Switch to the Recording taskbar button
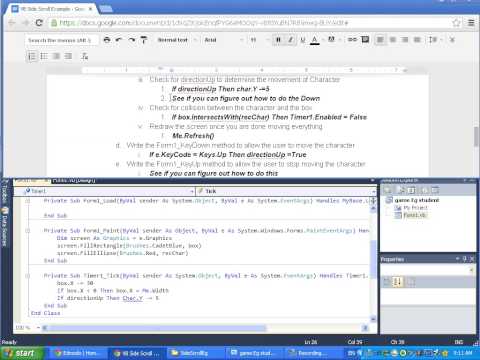This screenshot has width=480, height=360. (311, 353)
